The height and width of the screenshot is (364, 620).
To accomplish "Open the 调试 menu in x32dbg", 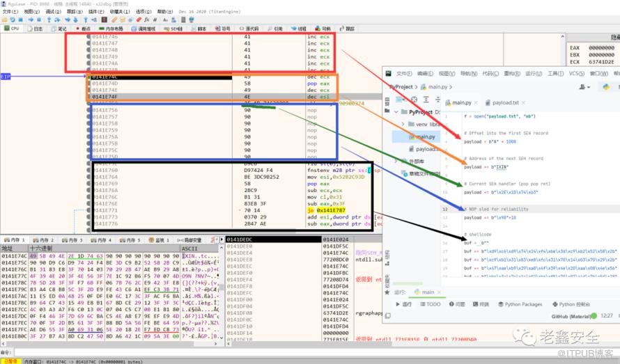I will (52, 12).
